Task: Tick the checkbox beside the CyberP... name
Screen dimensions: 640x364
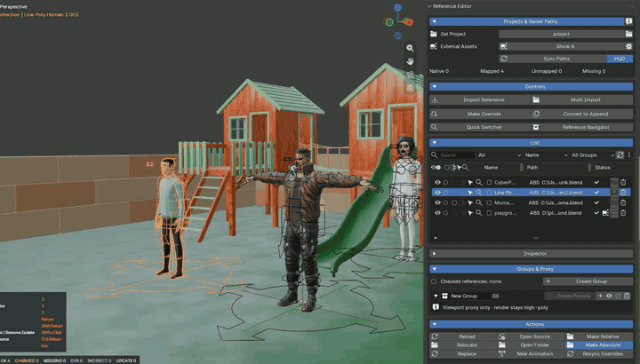Action: click(x=490, y=182)
